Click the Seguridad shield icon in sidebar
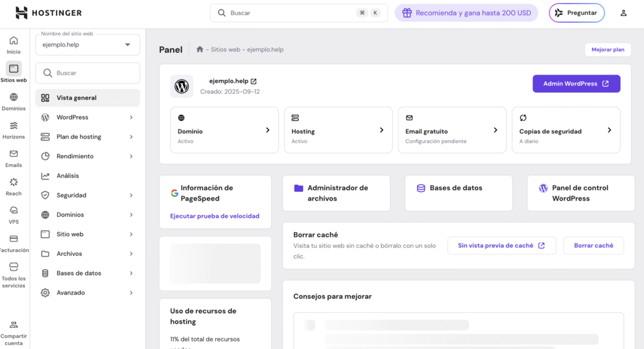644x349 pixels. [x=45, y=195]
